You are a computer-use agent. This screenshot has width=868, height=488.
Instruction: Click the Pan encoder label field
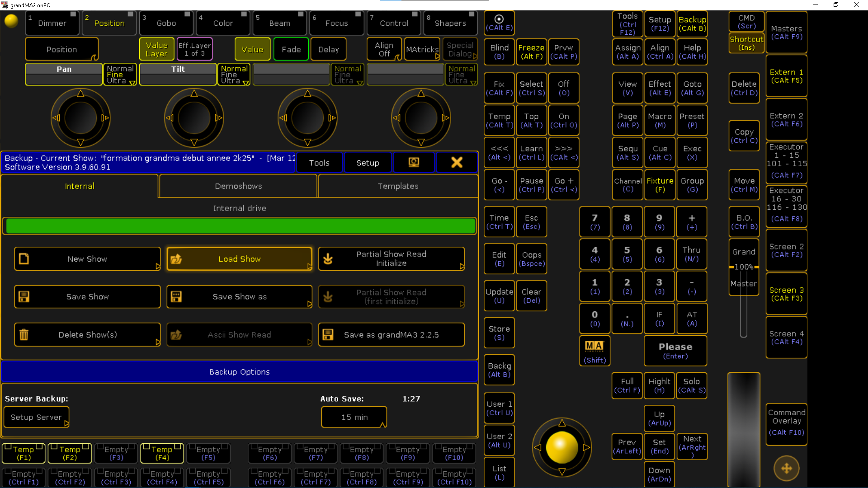[x=64, y=75]
